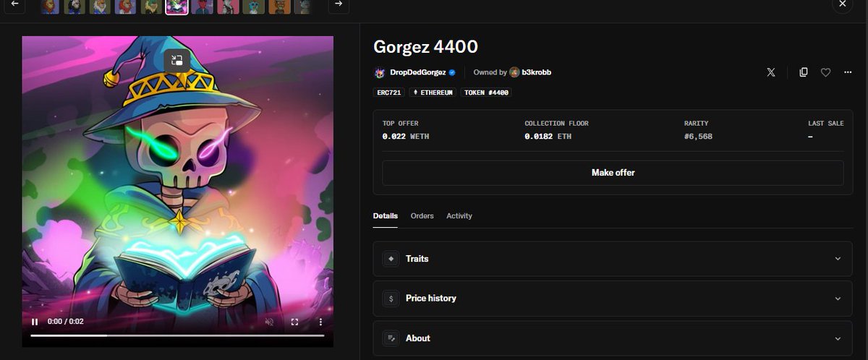Click the Traits section label
This screenshot has width=868, height=360.
417,259
